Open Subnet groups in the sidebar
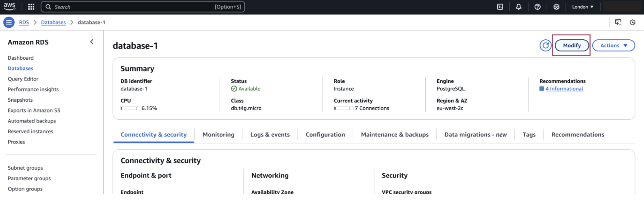 [25, 168]
